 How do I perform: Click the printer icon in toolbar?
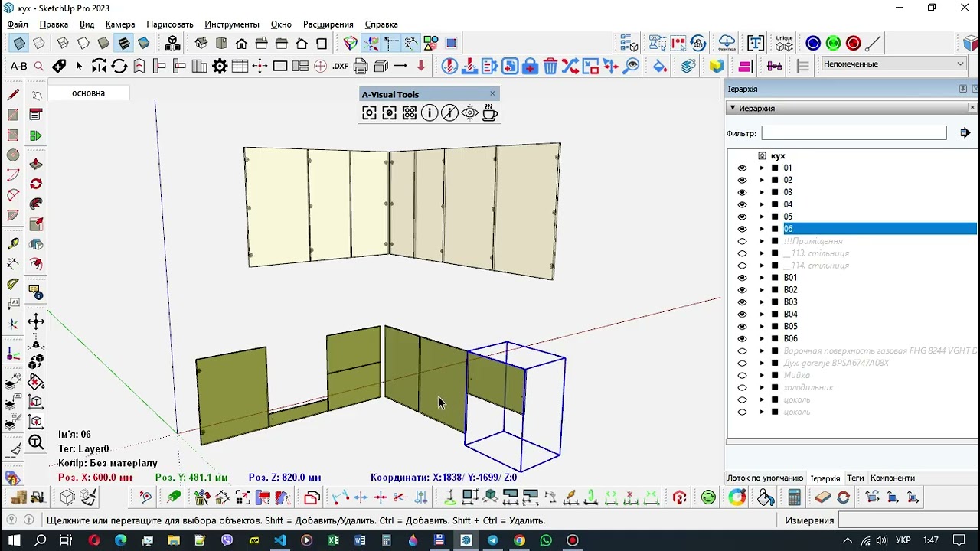point(361,66)
